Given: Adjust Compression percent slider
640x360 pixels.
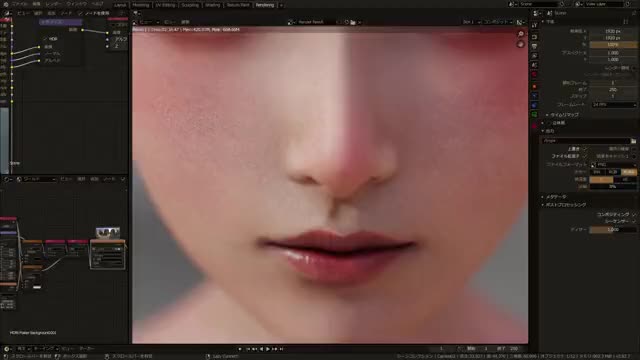Looking at the screenshot, I should 613,187.
